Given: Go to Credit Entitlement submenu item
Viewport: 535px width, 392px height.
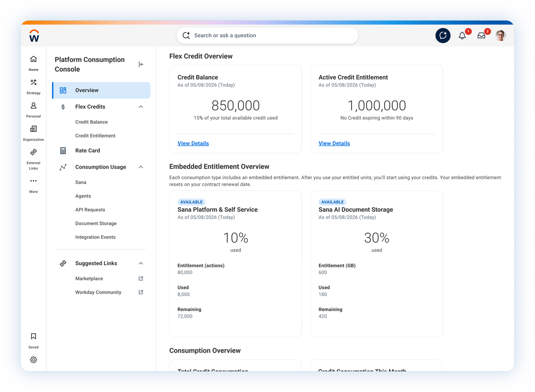Looking at the screenshot, I should (x=95, y=136).
